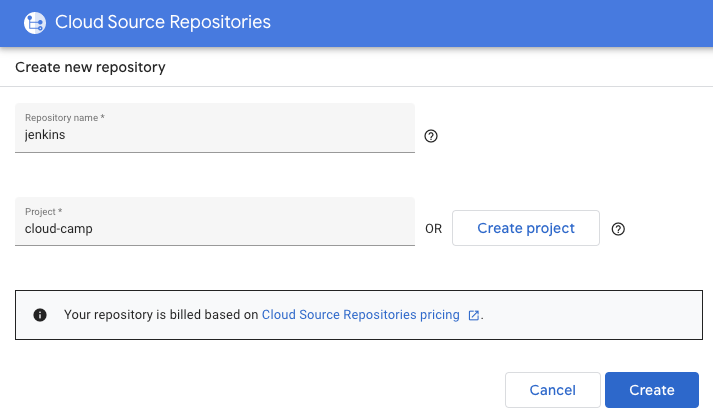Open the Cloud Source Repositories pricing link
The height and width of the screenshot is (418, 713).
coord(360,314)
